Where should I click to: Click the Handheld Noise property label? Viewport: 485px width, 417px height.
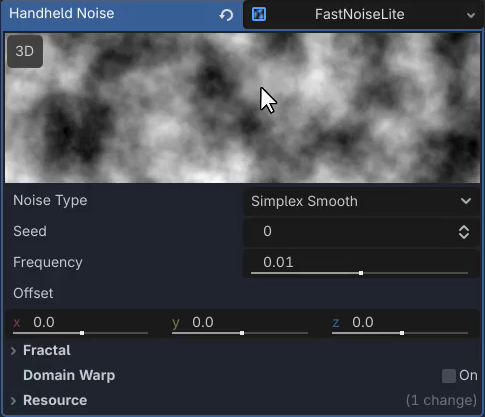[62, 14]
